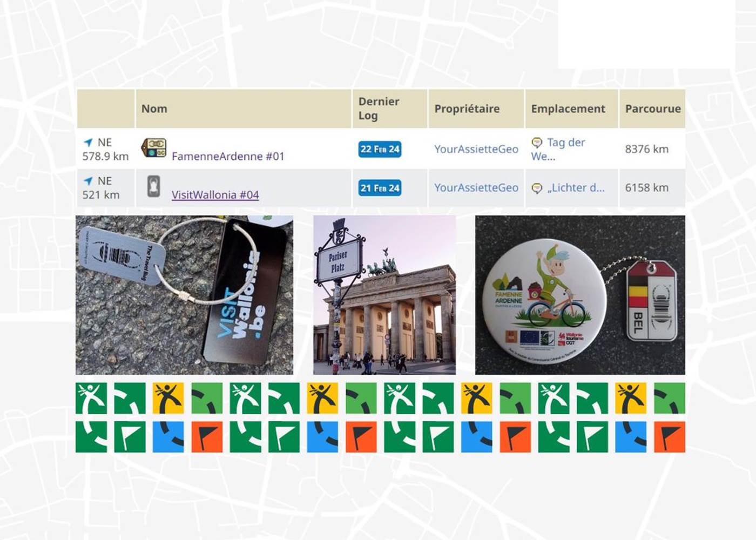Screen dimensions: 756x540
Task: Open the VisitWallonia #04 trackable link
Action: [x=215, y=195]
